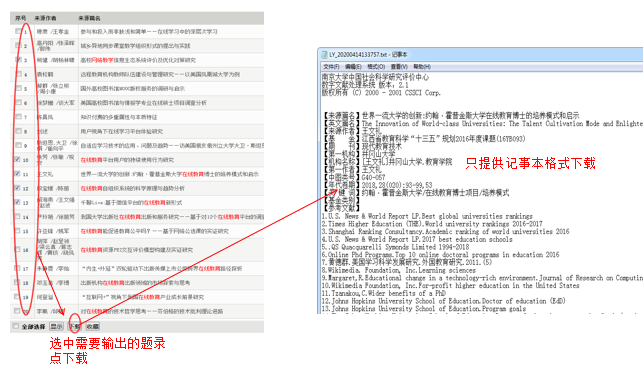Screen dimensions: 643x367
Task: Tick the checkbox for row 2
Action: [x=18, y=45]
